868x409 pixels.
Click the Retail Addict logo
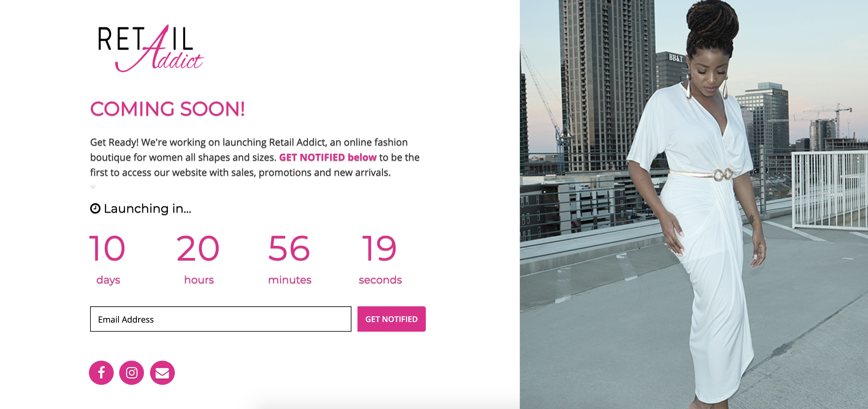[x=151, y=48]
